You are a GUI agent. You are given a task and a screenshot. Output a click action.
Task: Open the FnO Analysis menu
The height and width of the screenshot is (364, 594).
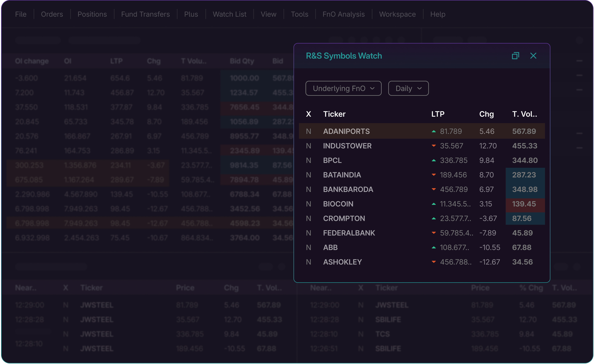(x=343, y=14)
